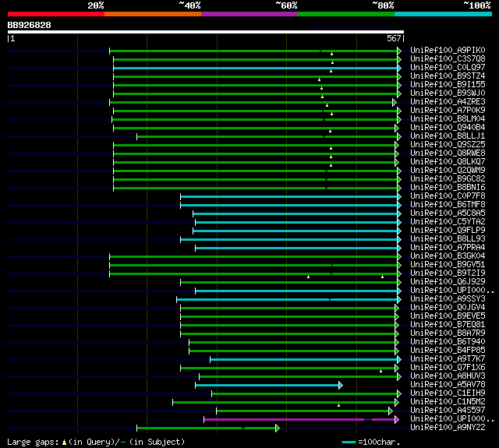Open the UniRef100_A5C8A5 hit label
The image size is (499, 448).
point(448,213)
